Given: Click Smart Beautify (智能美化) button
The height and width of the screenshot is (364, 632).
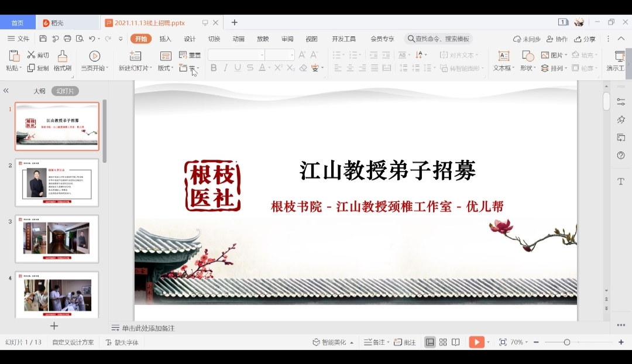Looking at the screenshot, I should click(333, 342).
